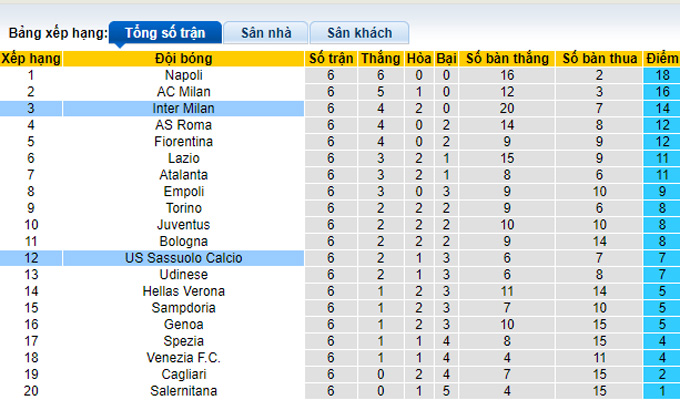Open the Sân nhà tab
This screenshot has height=400, width=680.
[267, 33]
